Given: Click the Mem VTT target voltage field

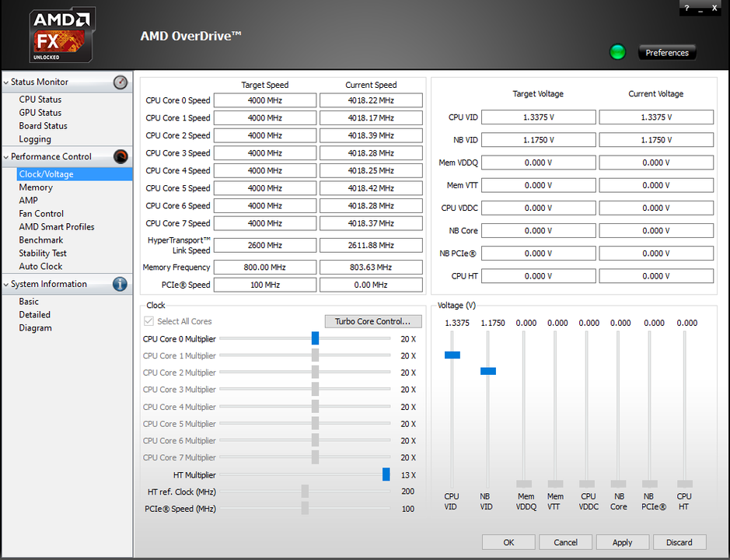Looking at the screenshot, I should click(x=538, y=185).
